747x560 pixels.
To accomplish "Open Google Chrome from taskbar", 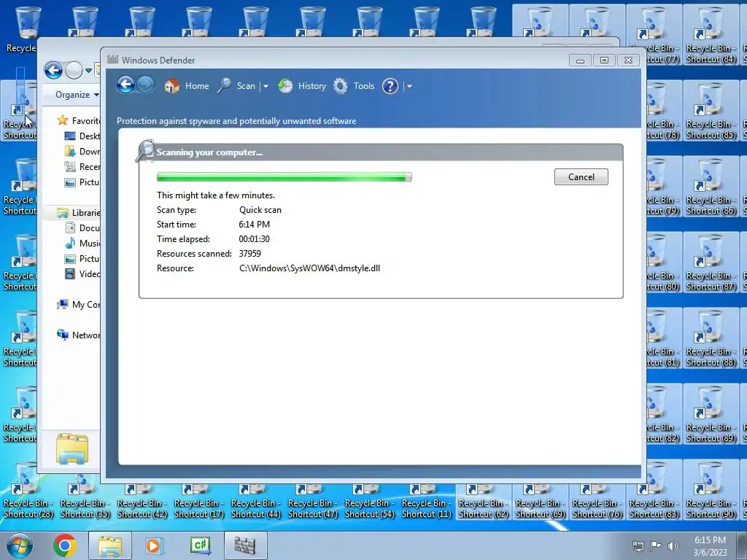I will (65, 545).
